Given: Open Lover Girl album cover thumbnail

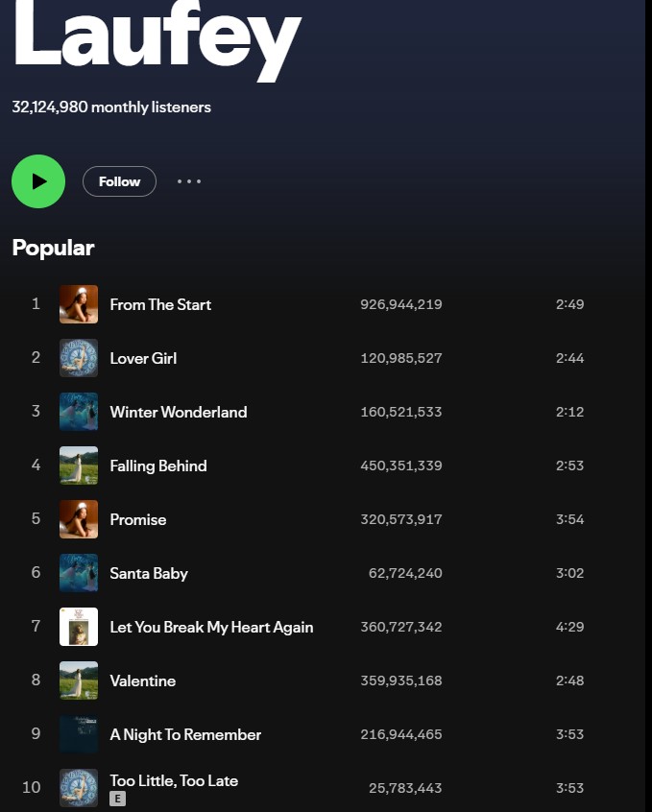Looking at the screenshot, I should pos(79,358).
